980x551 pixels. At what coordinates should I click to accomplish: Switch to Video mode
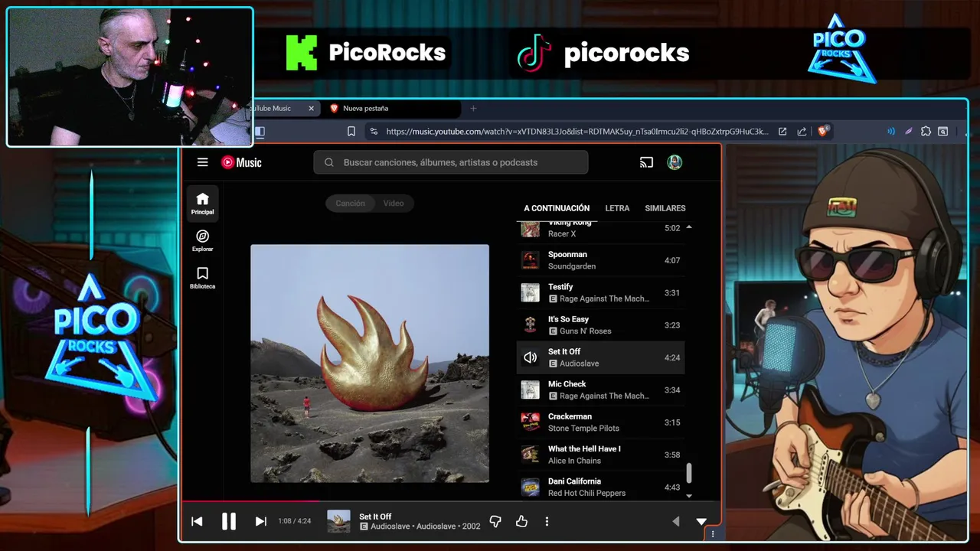(x=394, y=203)
